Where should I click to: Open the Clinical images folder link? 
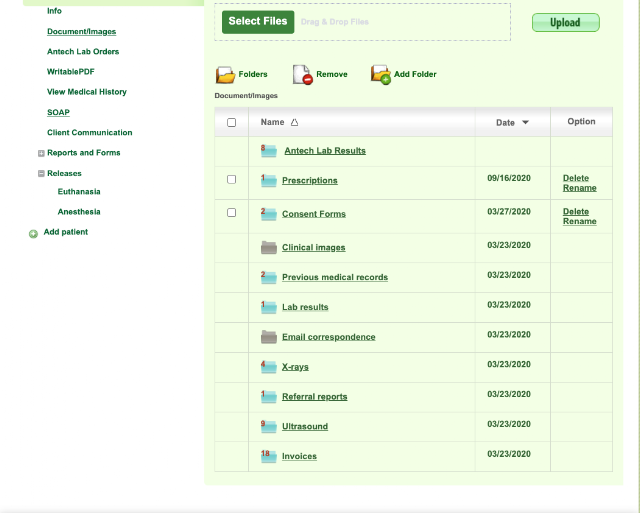(314, 247)
